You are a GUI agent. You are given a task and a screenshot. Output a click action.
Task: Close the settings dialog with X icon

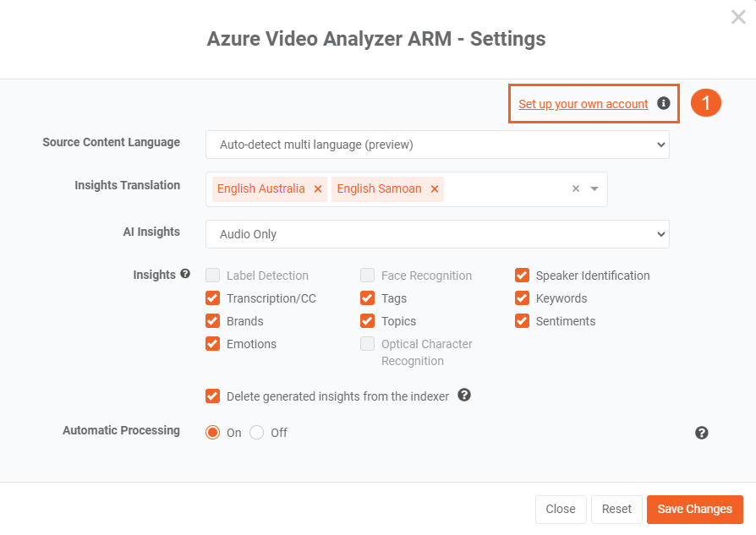pyautogui.click(x=738, y=17)
